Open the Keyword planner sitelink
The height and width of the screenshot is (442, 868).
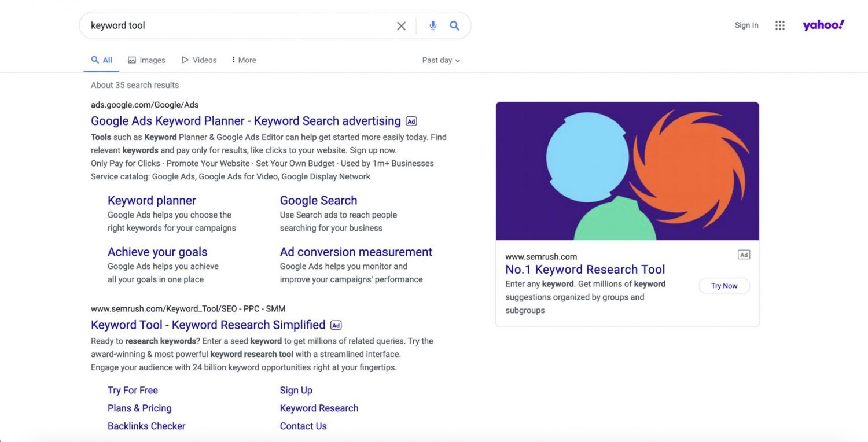(x=152, y=201)
